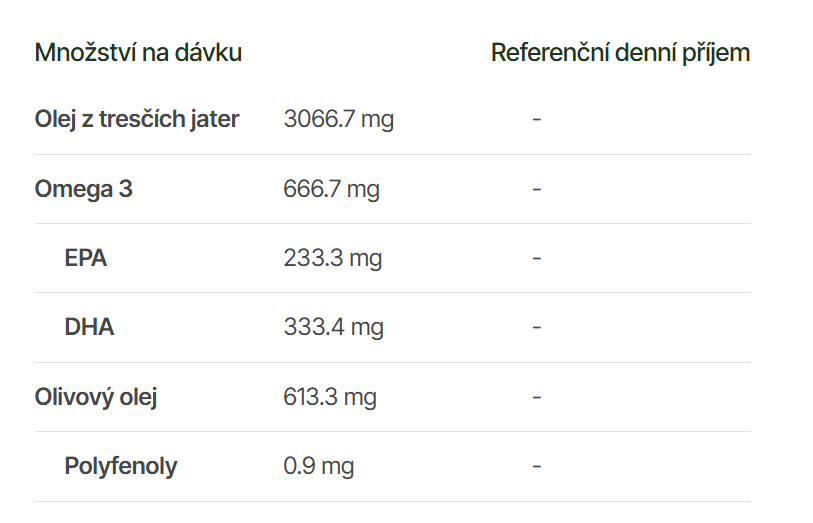Select the 666.7 mg amount
Viewport: 813px width, 523px height.
pyautogui.click(x=332, y=189)
